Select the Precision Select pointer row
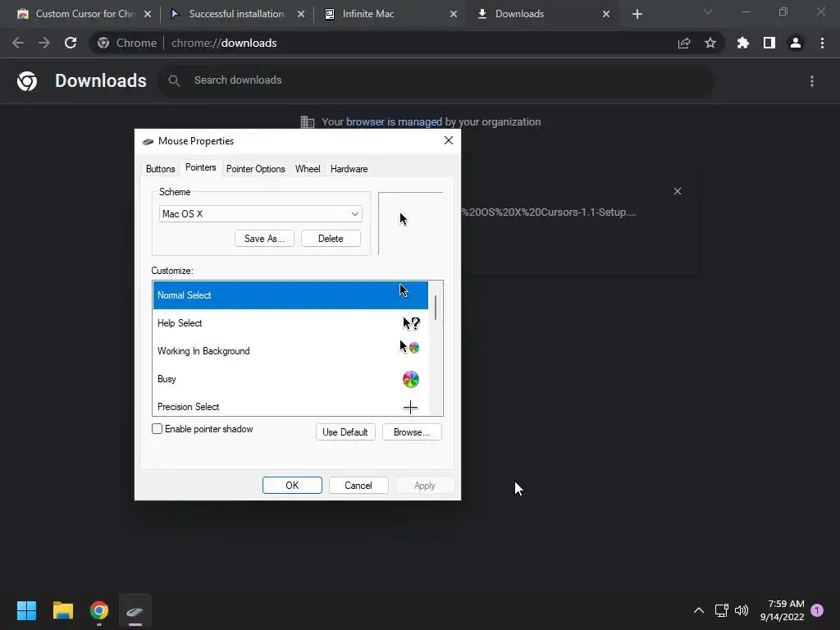Image resolution: width=840 pixels, height=630 pixels. click(290, 405)
